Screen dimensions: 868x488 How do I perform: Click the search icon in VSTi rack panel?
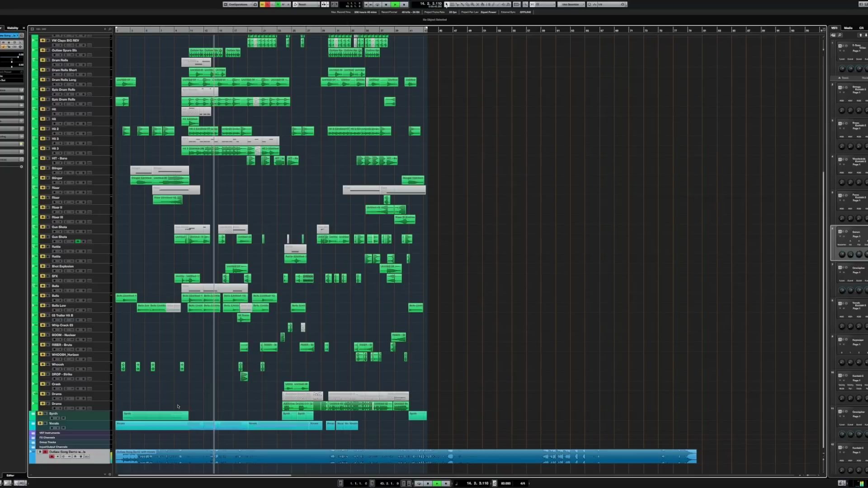(840, 35)
